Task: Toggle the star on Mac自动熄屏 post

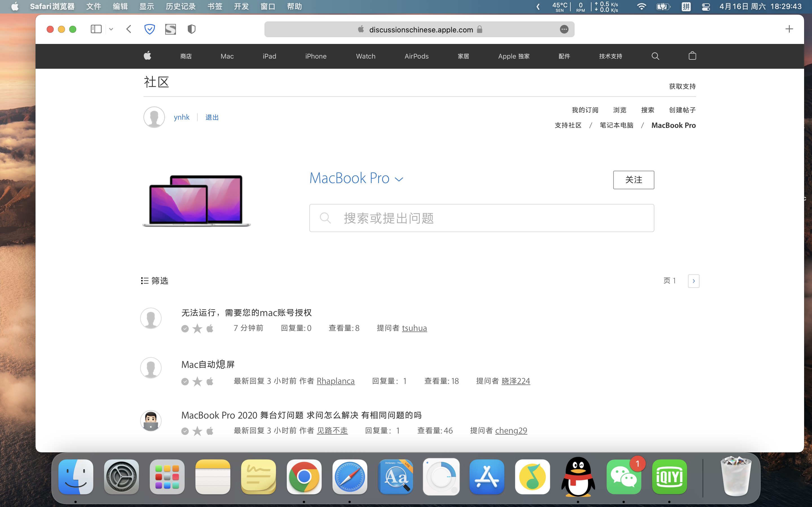Action: click(197, 381)
